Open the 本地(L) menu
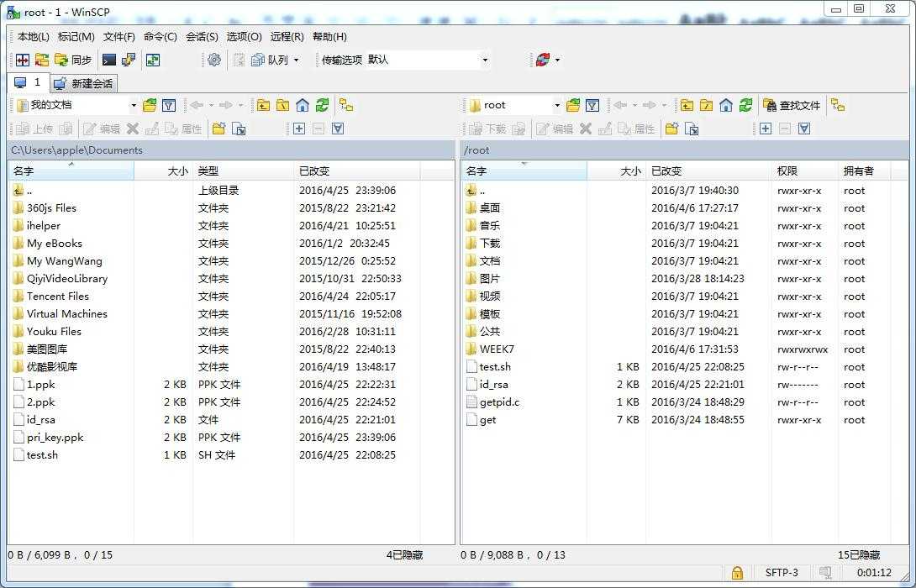Viewport: 916px width, 588px height. pyautogui.click(x=34, y=36)
